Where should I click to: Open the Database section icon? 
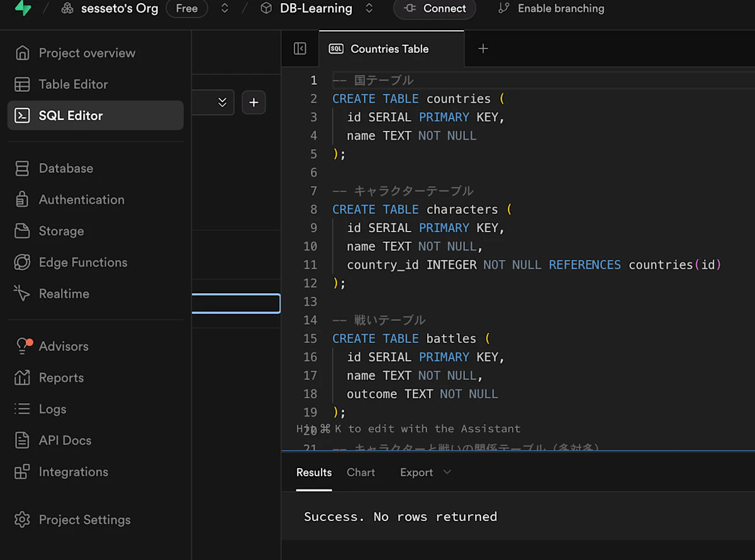click(22, 168)
